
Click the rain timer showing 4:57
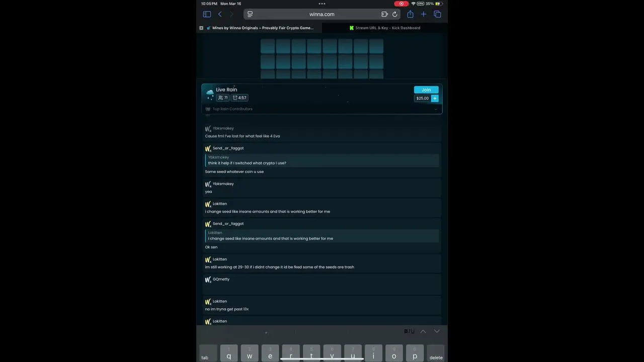coord(239,98)
